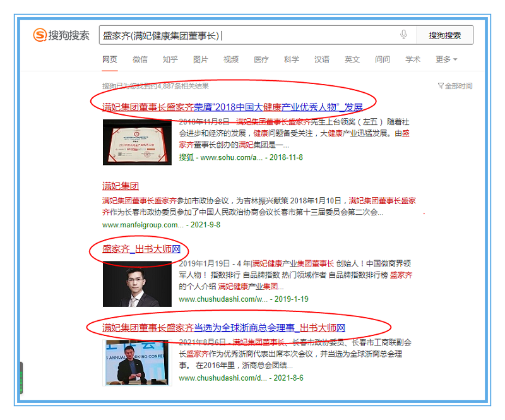Open the 盛家齐_出书大师网 result link
This screenshot has height=420, width=505.
(x=141, y=249)
